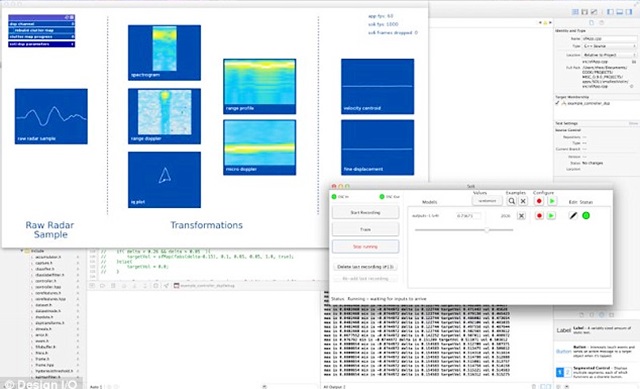Screen dimensions: 640x389
Task: Click All Output selector in console
Action: pyautogui.click(x=334, y=386)
